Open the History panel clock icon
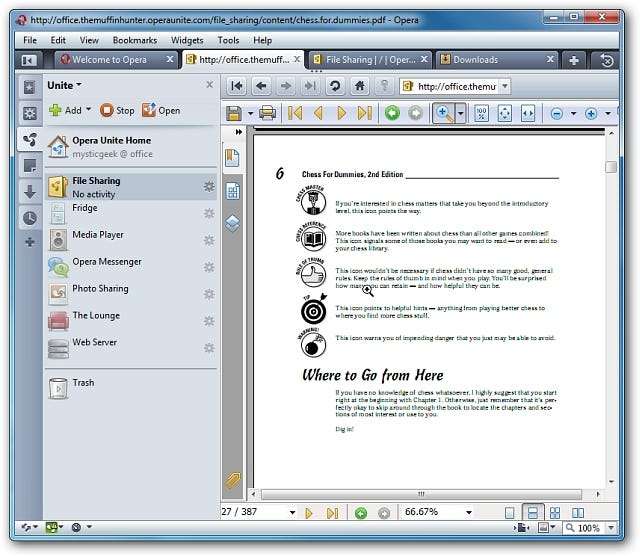The height and width of the screenshot is (556, 640). click(x=29, y=217)
